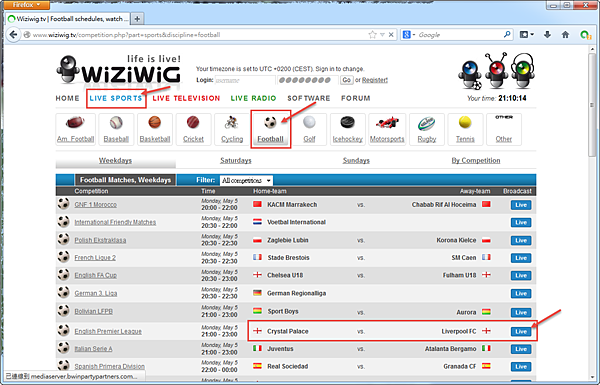Image resolution: width=600 pixels, height=385 pixels.
Task: Click the WiZiWiG logo
Action: click(x=119, y=69)
